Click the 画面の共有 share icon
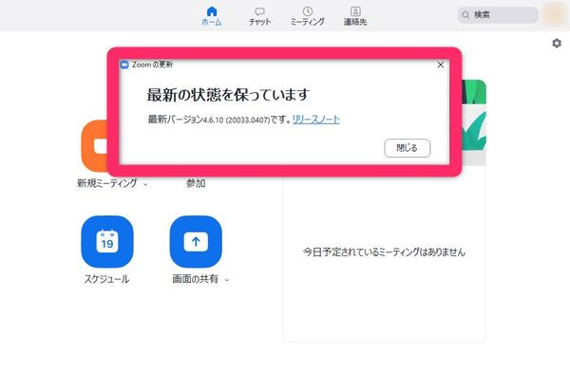570x392 pixels. coord(196,242)
